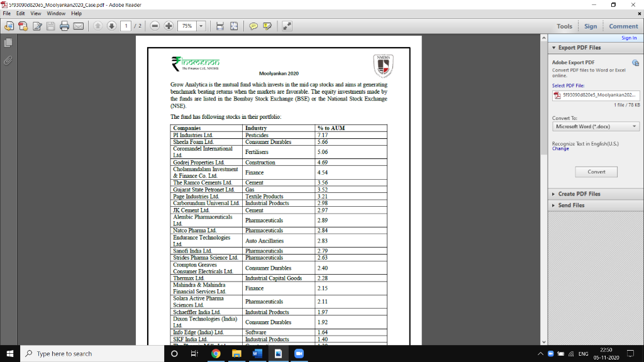Image resolution: width=644 pixels, height=362 pixels.
Task: Open Microsoft Word from the taskbar
Action: [x=256, y=353]
